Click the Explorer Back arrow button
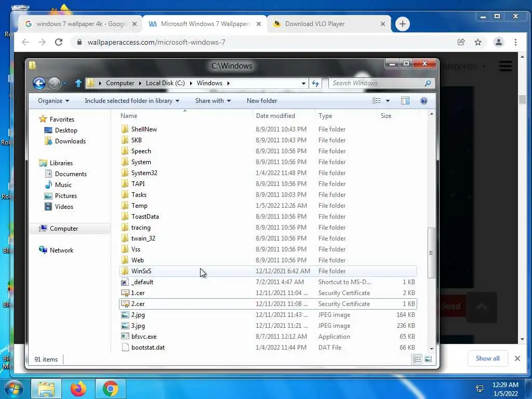The height and width of the screenshot is (399, 532). 39,83
